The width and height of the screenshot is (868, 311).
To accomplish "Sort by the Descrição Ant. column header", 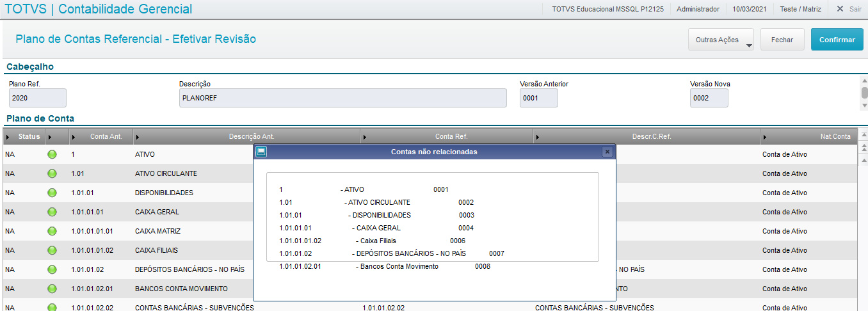I will pyautogui.click(x=246, y=136).
